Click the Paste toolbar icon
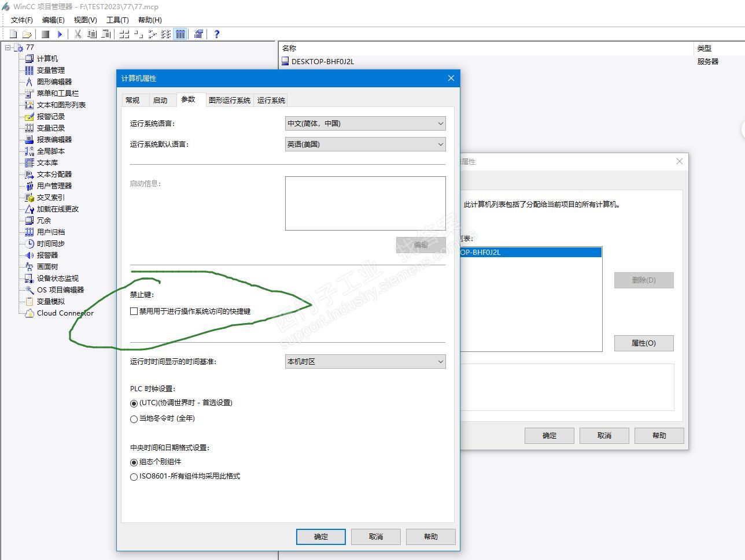This screenshot has width=745, height=560. click(x=106, y=34)
